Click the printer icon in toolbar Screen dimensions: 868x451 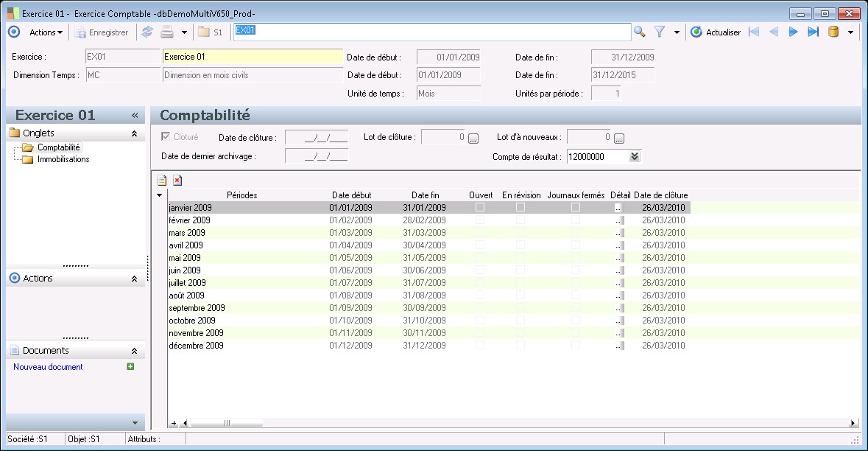[167, 32]
